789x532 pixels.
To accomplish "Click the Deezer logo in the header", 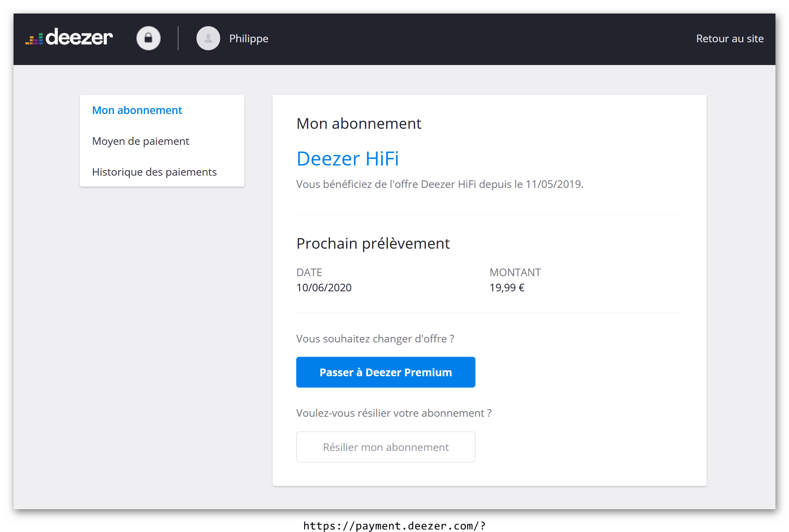I will [x=69, y=37].
